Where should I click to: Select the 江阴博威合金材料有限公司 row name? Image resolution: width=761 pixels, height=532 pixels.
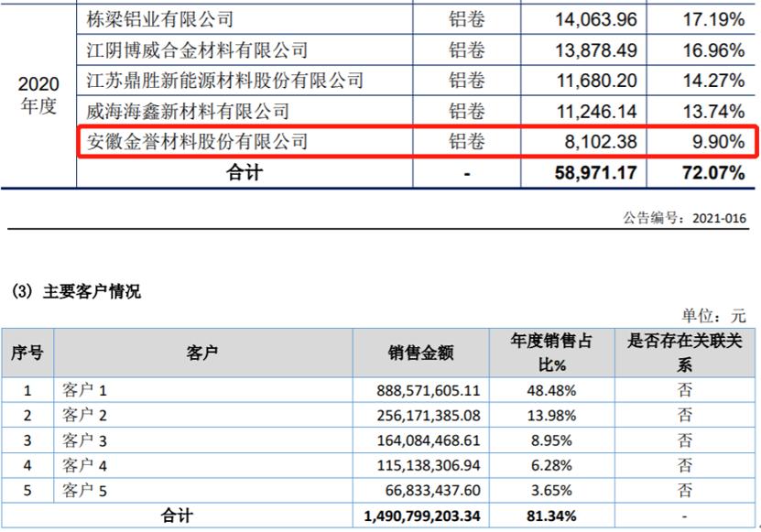(196, 49)
